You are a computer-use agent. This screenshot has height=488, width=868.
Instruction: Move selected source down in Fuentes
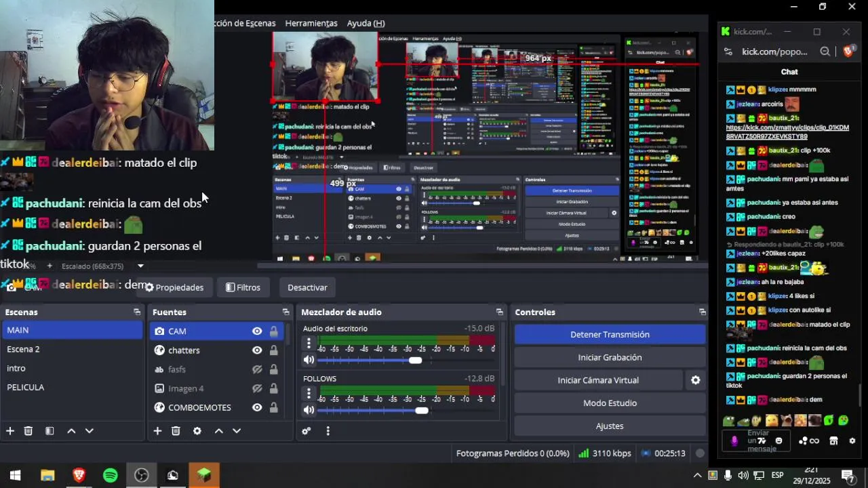237,431
